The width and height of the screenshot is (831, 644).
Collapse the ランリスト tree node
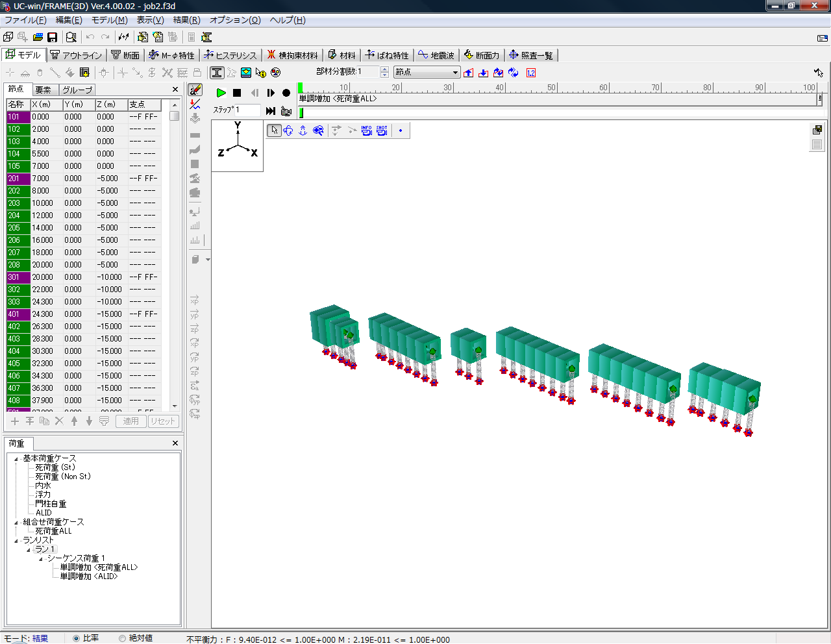point(17,541)
